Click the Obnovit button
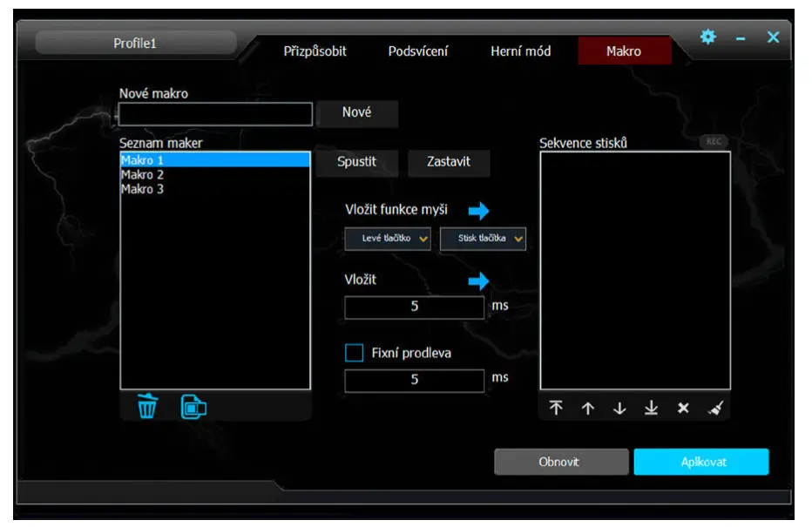Viewport: 812px width, 527px height. click(x=561, y=462)
